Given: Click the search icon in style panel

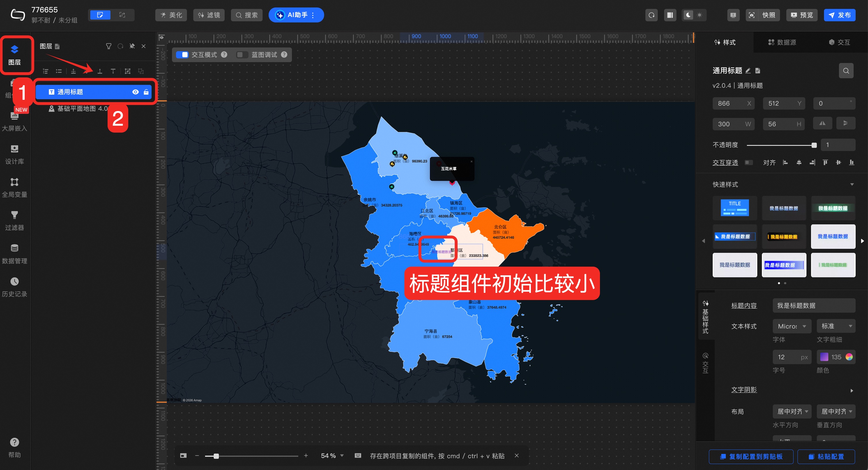Looking at the screenshot, I should tap(846, 71).
